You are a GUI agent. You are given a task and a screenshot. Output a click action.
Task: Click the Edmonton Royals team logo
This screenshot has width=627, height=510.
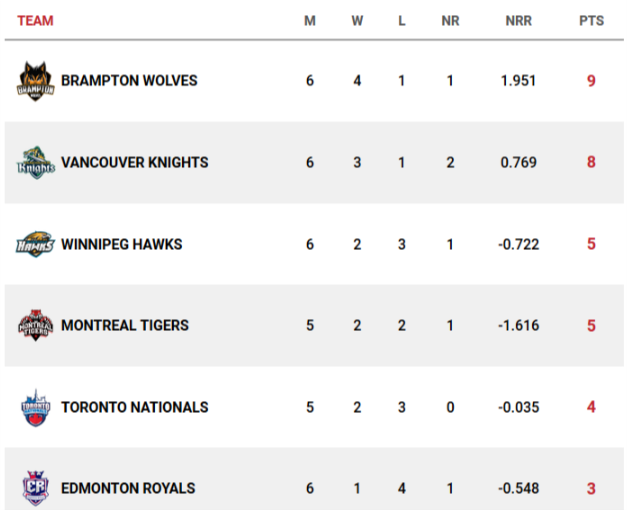coord(35,488)
